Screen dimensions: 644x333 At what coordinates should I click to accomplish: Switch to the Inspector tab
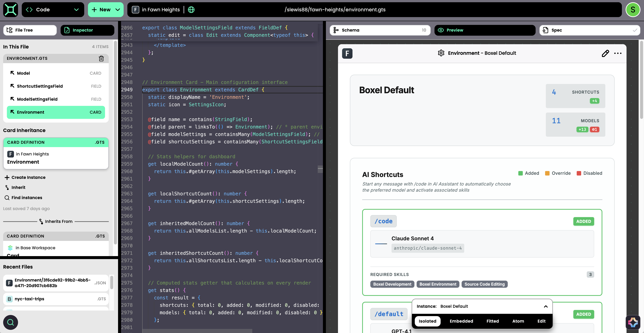tap(87, 30)
